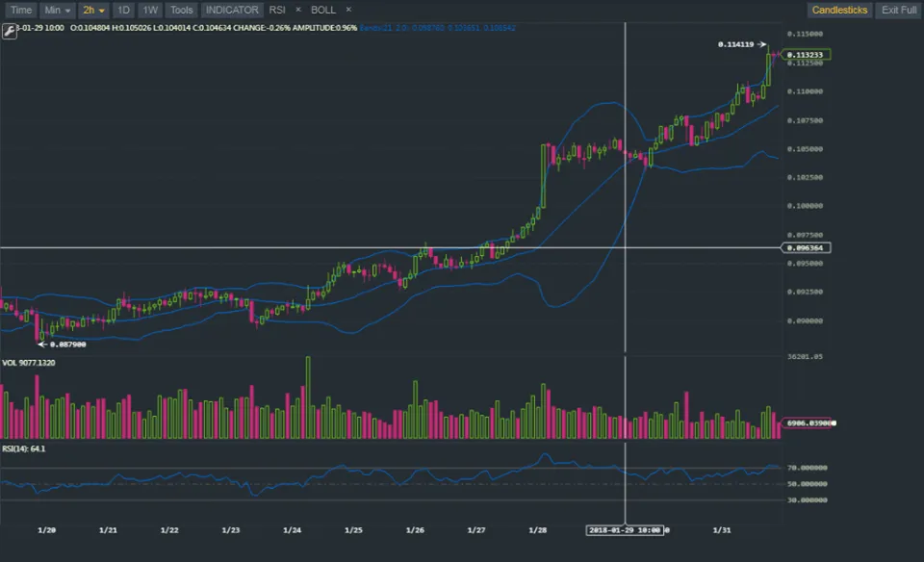Click the 1/26 date on the time axis
The image size is (924, 562).
tap(415, 530)
